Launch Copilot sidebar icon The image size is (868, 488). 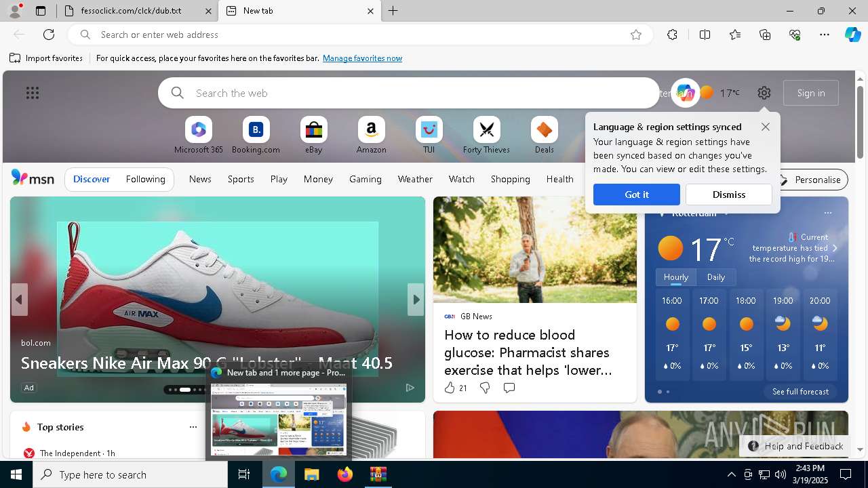(852, 35)
